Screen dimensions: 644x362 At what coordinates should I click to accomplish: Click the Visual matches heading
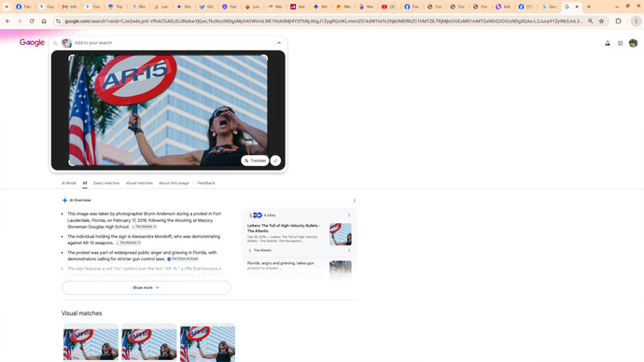click(82, 313)
